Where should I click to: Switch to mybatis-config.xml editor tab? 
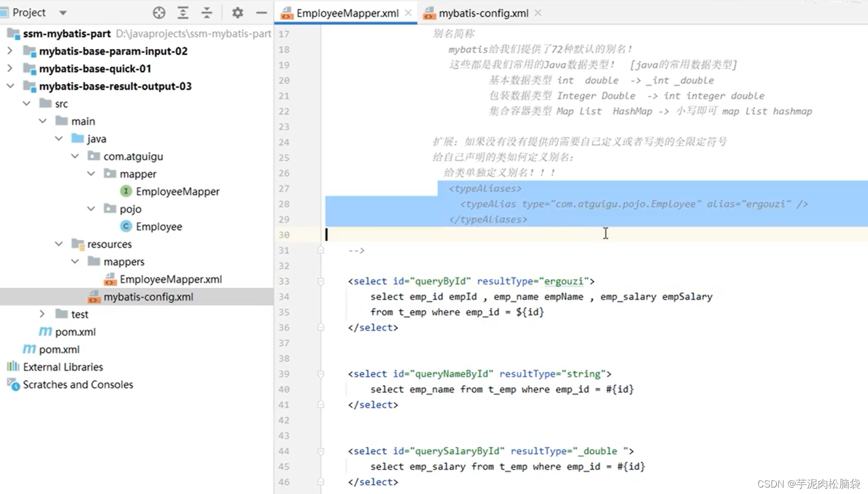[483, 13]
